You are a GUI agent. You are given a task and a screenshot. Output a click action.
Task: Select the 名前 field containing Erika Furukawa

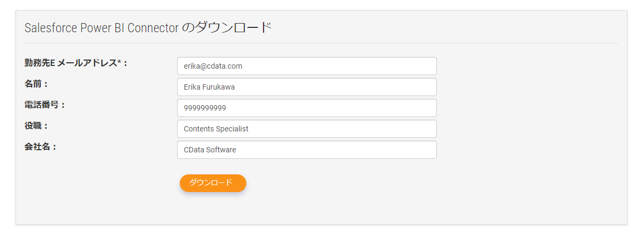click(307, 87)
